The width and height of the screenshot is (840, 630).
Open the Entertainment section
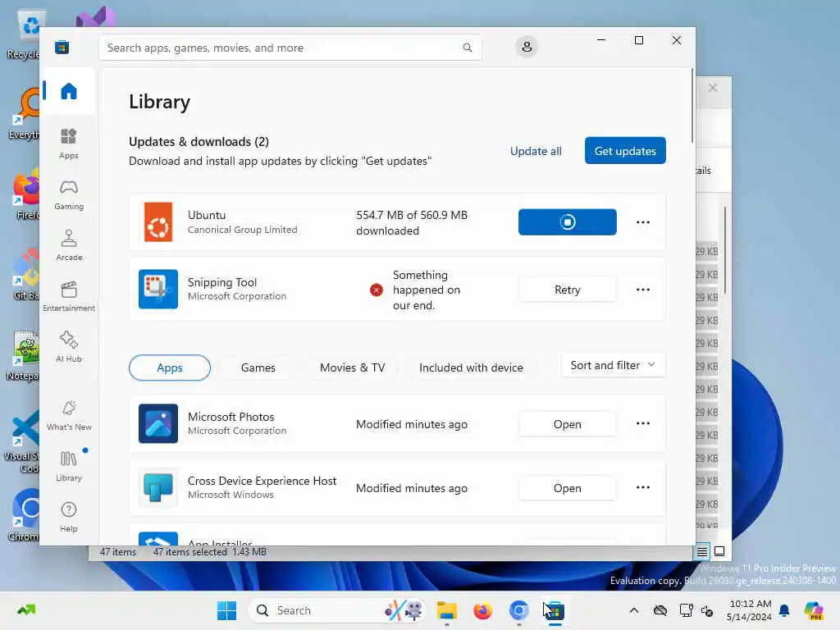coord(69,296)
